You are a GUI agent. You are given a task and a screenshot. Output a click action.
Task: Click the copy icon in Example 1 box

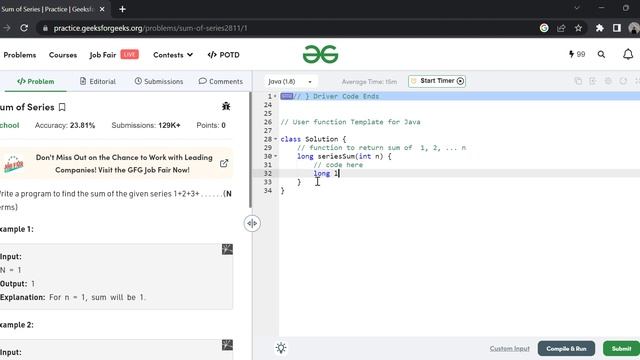(227, 249)
